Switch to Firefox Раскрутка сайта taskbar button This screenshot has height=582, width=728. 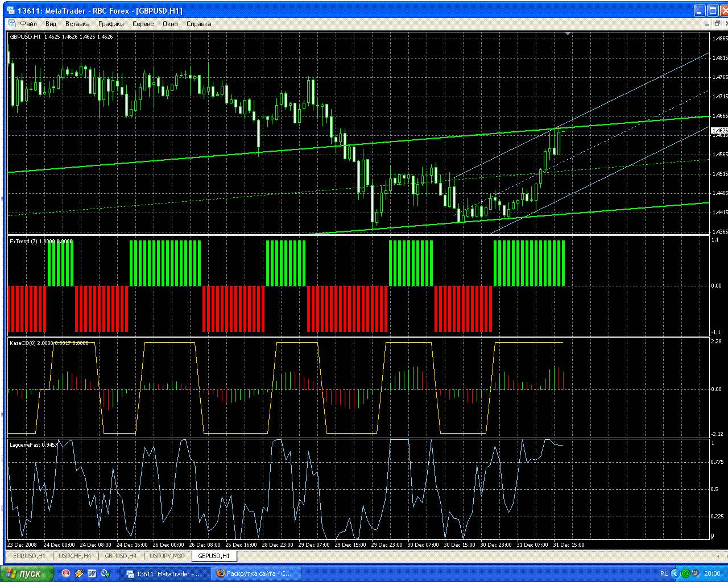pos(254,573)
